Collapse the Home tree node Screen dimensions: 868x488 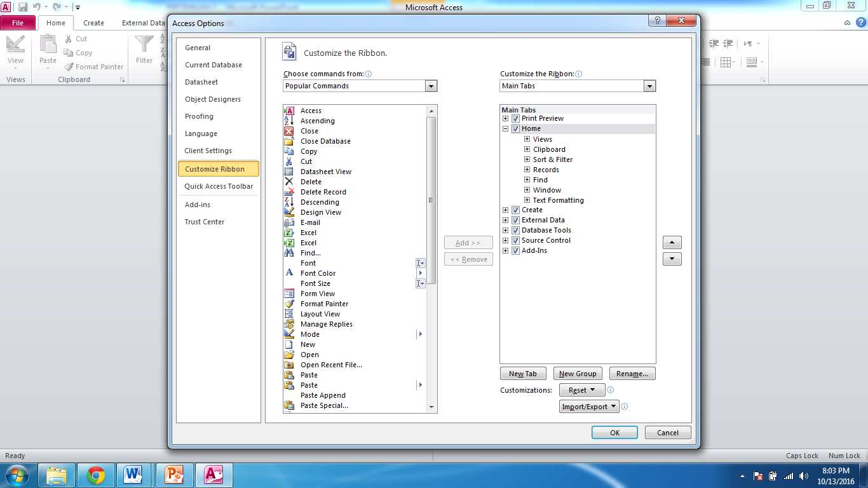(506, 129)
